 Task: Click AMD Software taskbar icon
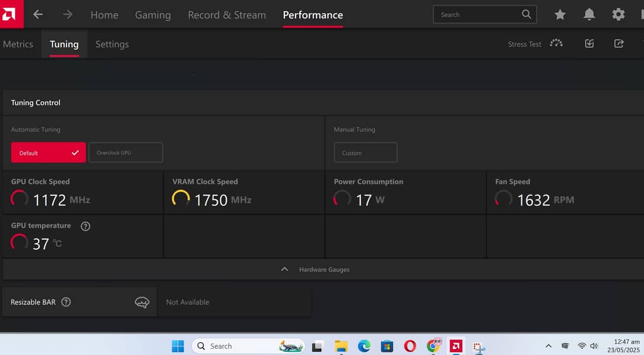(x=456, y=346)
